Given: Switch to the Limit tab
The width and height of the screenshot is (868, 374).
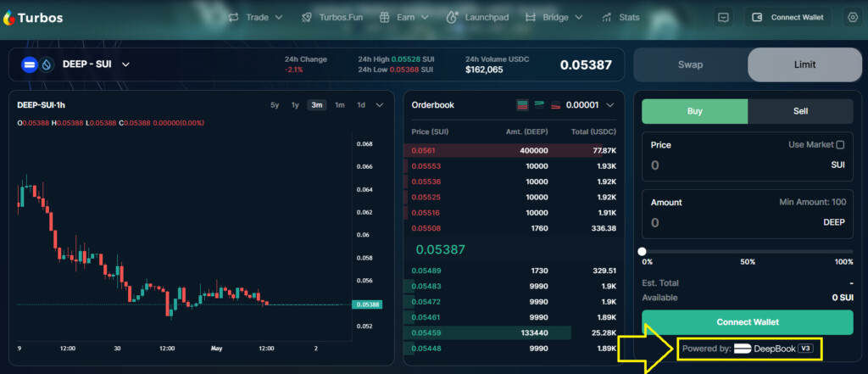Looking at the screenshot, I should (x=804, y=64).
